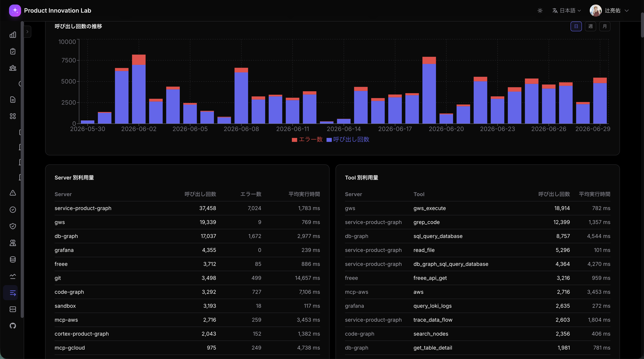Click the page vertical scrollbar
Viewport: 644px width, 359px height.
click(642, 25)
